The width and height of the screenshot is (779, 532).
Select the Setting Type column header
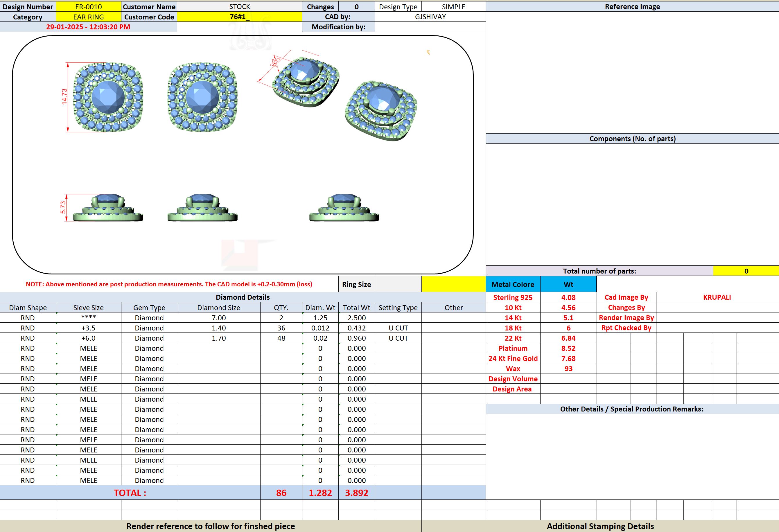click(x=398, y=308)
